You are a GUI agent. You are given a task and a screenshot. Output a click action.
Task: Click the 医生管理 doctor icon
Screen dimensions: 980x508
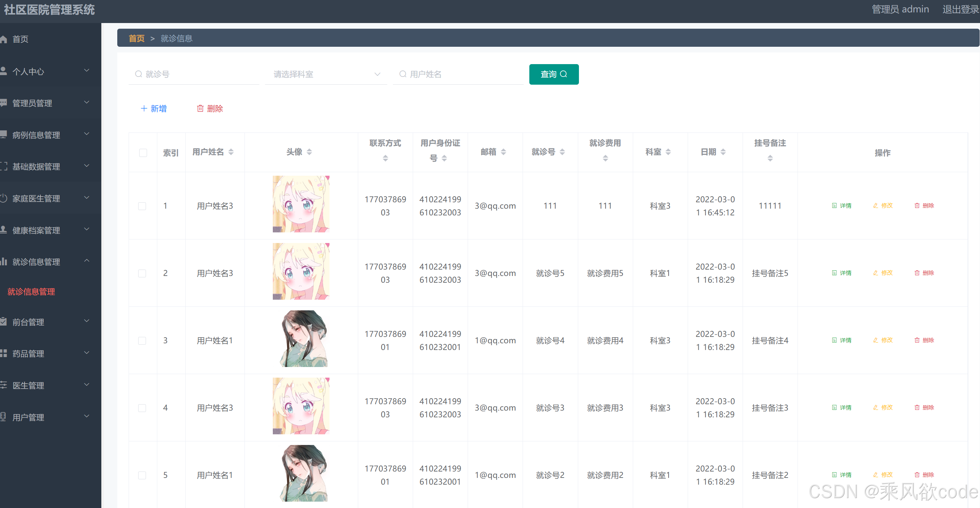click(x=4, y=385)
